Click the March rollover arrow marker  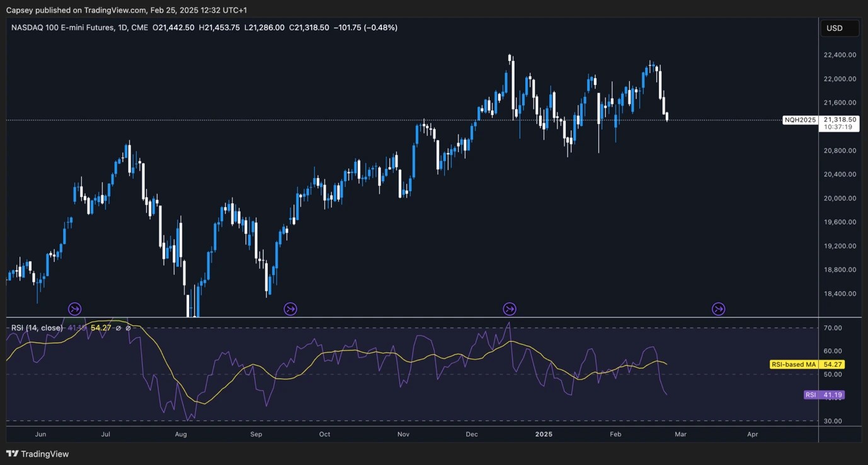click(718, 309)
